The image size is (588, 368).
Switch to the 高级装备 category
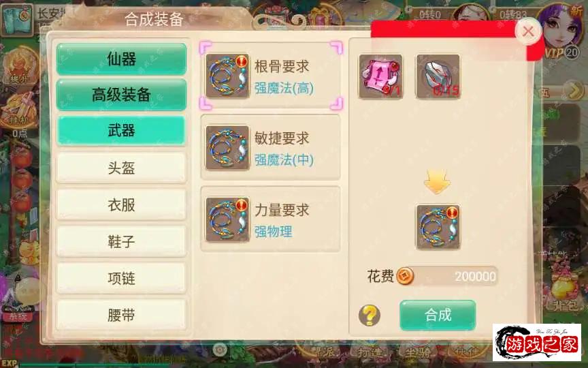121,94
